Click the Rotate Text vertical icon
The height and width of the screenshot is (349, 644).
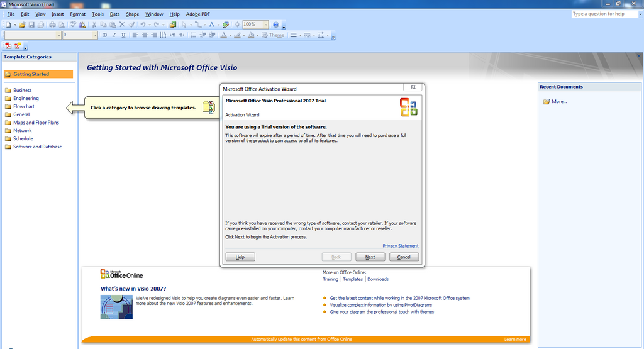163,35
